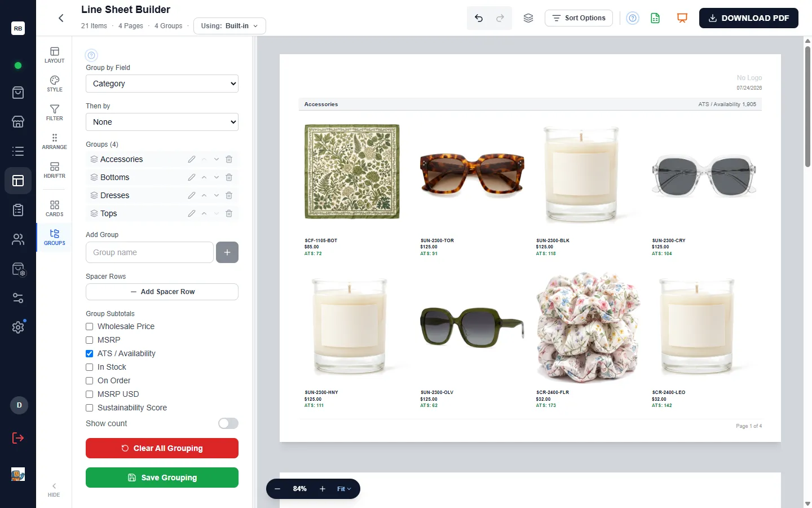The width and height of the screenshot is (812, 508).
Task: Click the plus button to add the group
Action: (x=227, y=252)
